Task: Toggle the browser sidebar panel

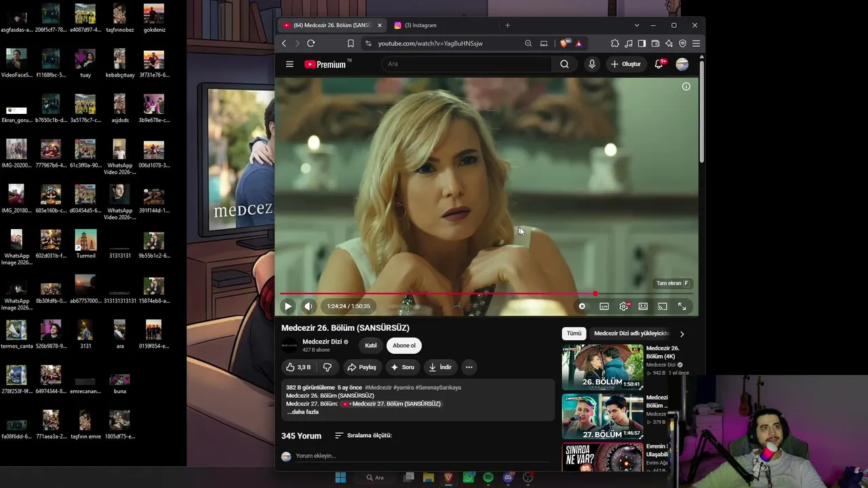Action: click(x=642, y=43)
